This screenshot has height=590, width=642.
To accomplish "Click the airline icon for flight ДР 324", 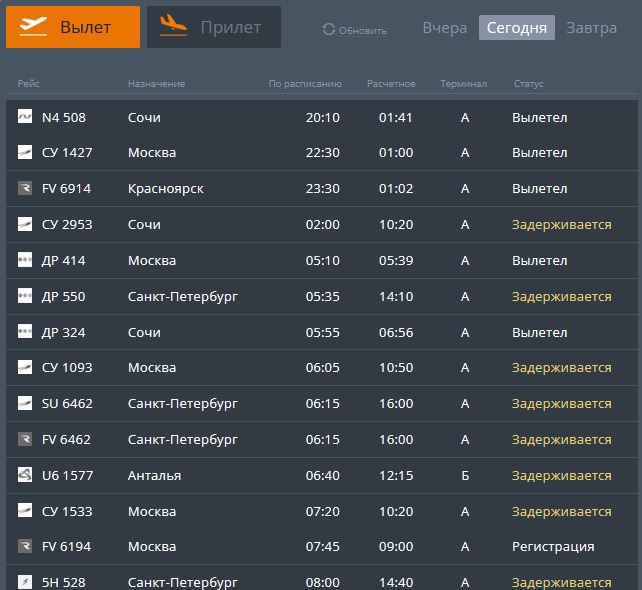I will tap(25, 331).
